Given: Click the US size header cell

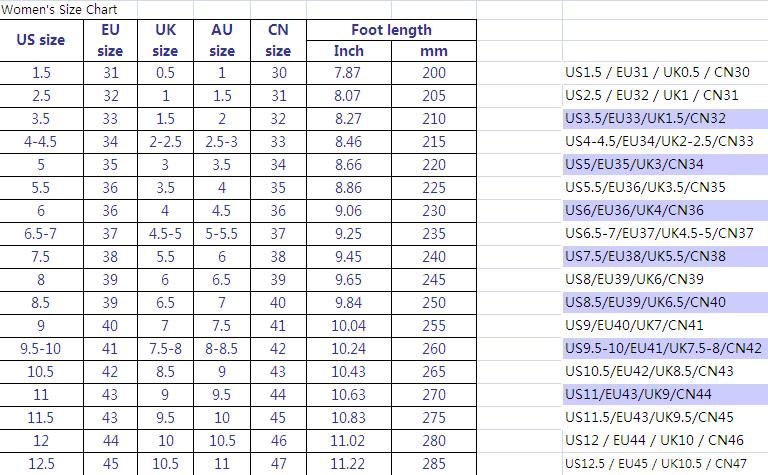Looking at the screenshot, I should pyautogui.click(x=41, y=40).
